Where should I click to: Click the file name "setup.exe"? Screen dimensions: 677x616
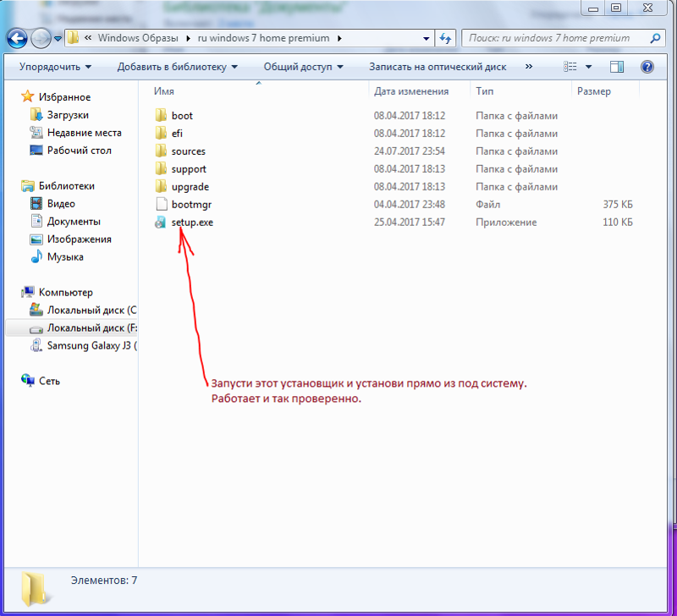click(192, 223)
